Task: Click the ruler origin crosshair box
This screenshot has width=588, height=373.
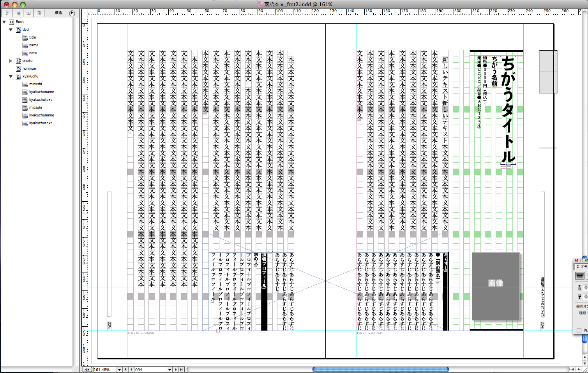Action: pyautogui.click(x=84, y=12)
